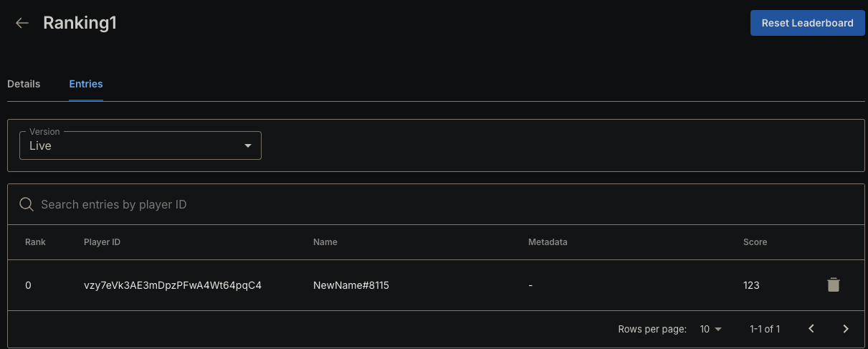Select the Entries tab

tap(86, 84)
